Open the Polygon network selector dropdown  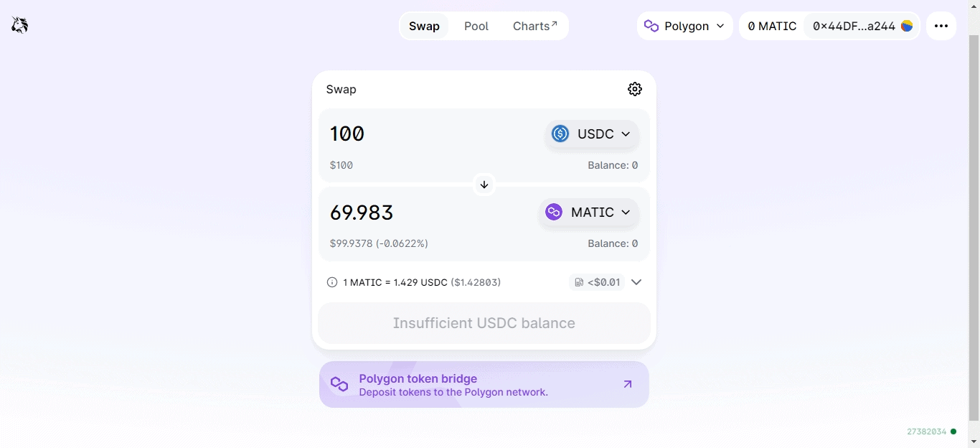685,26
